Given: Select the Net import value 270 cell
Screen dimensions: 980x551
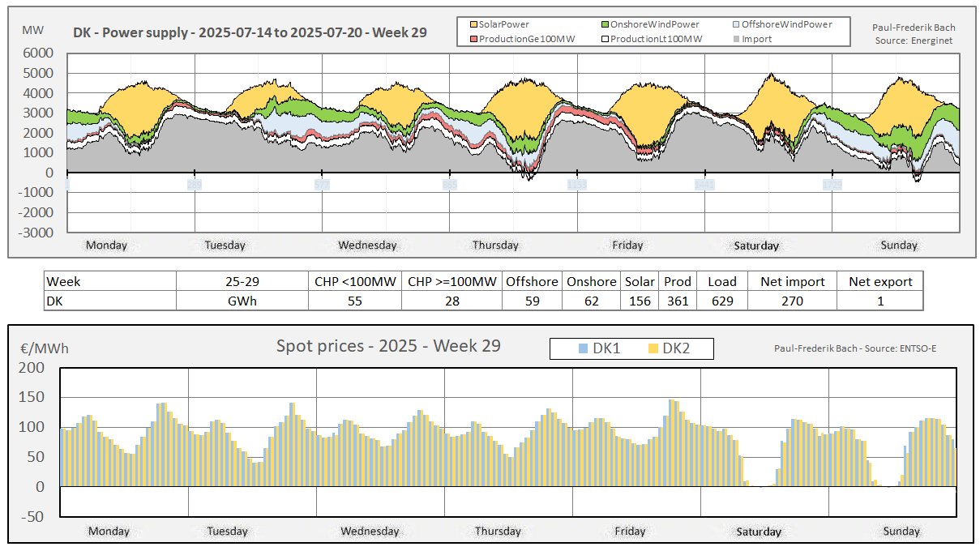Looking at the screenshot, I should [x=791, y=301].
